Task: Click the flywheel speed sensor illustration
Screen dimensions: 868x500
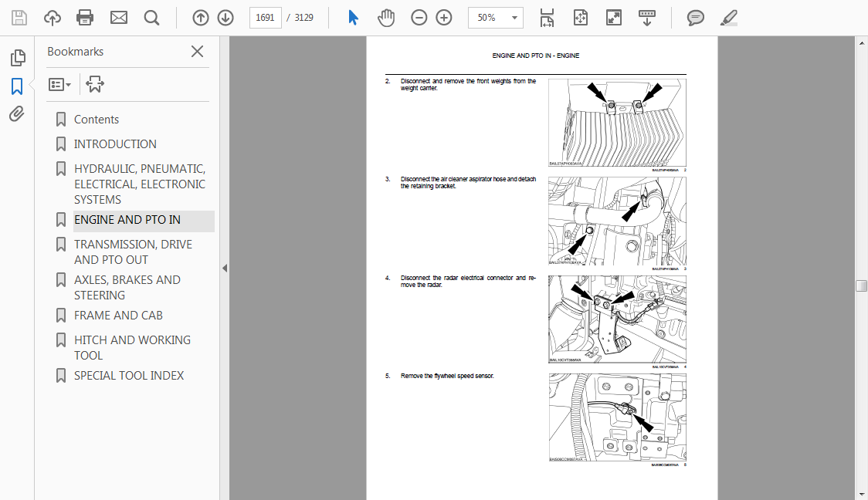Action: [x=617, y=417]
